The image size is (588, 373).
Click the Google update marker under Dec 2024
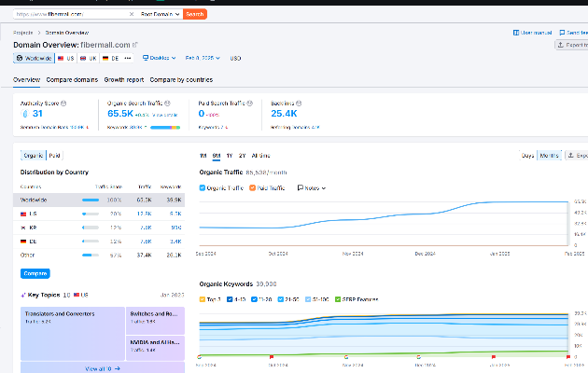coord(419,357)
